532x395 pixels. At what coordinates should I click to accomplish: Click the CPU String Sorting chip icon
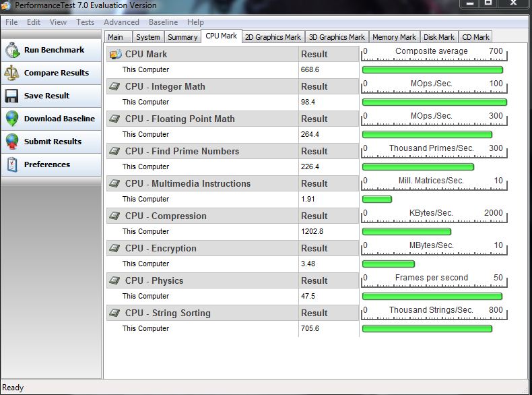[x=114, y=313]
